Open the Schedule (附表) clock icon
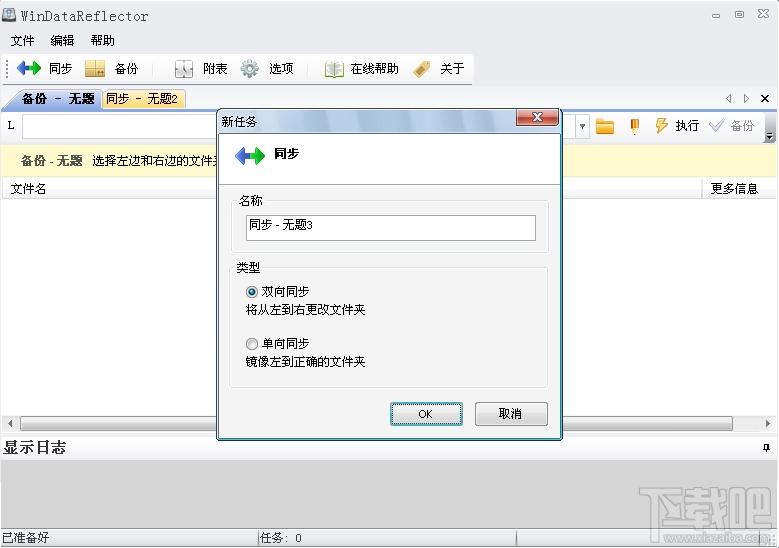779x548 pixels. (x=184, y=69)
